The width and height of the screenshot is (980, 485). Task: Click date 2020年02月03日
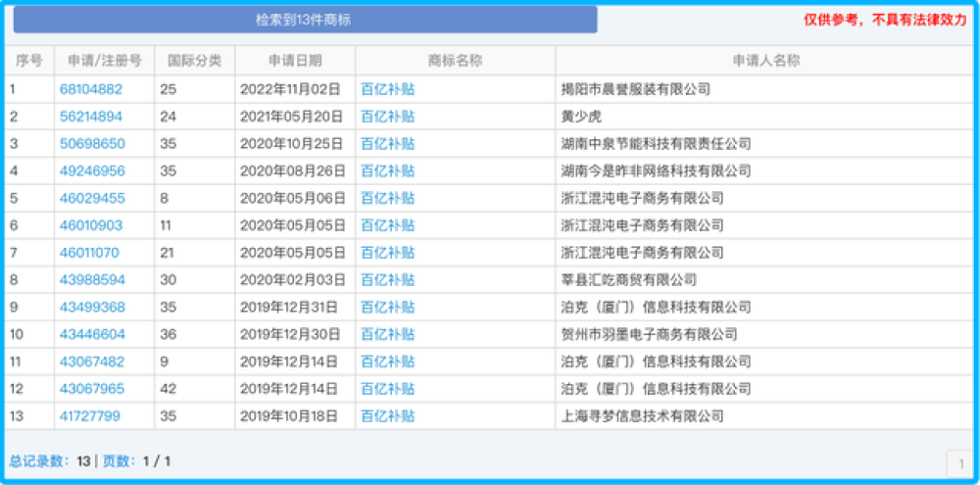(x=293, y=280)
